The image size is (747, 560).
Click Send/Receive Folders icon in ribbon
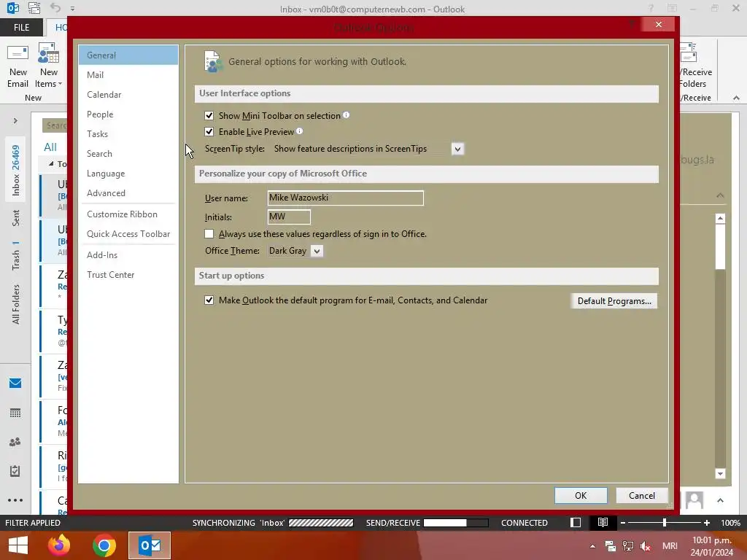(x=689, y=52)
